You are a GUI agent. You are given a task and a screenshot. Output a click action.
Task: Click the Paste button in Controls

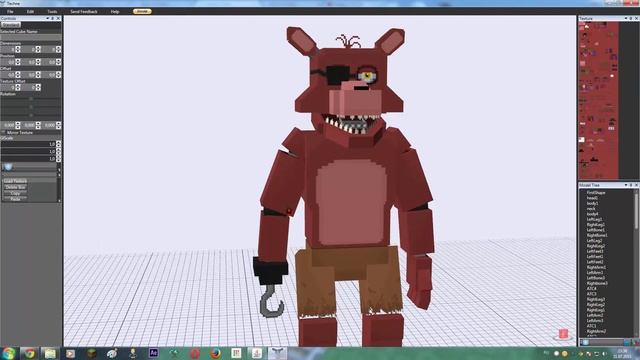click(16, 199)
